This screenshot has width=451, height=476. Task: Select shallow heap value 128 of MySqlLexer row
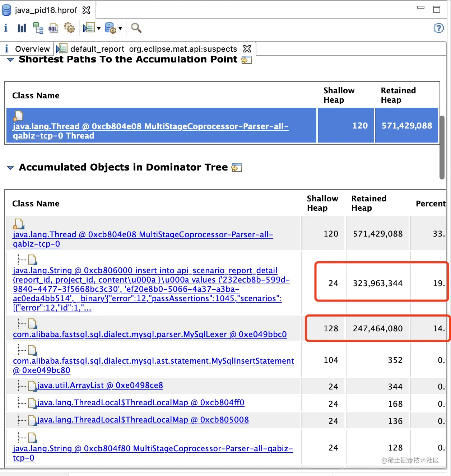point(331,328)
